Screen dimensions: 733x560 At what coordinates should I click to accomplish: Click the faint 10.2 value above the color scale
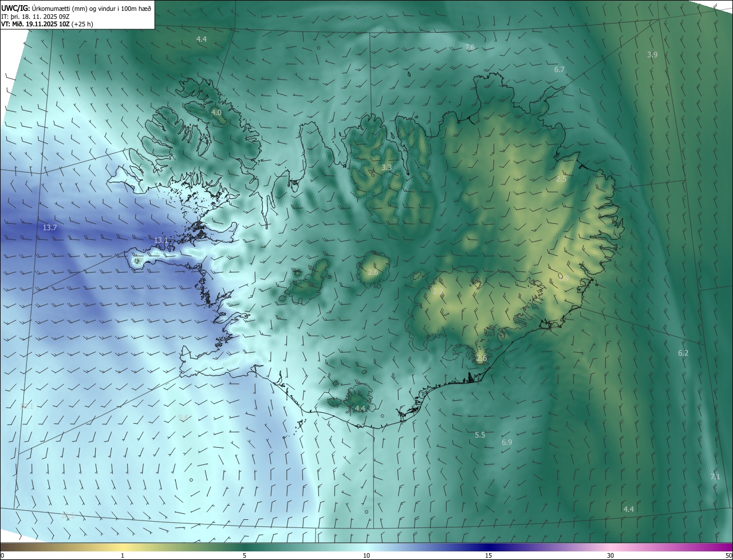pos(68,516)
